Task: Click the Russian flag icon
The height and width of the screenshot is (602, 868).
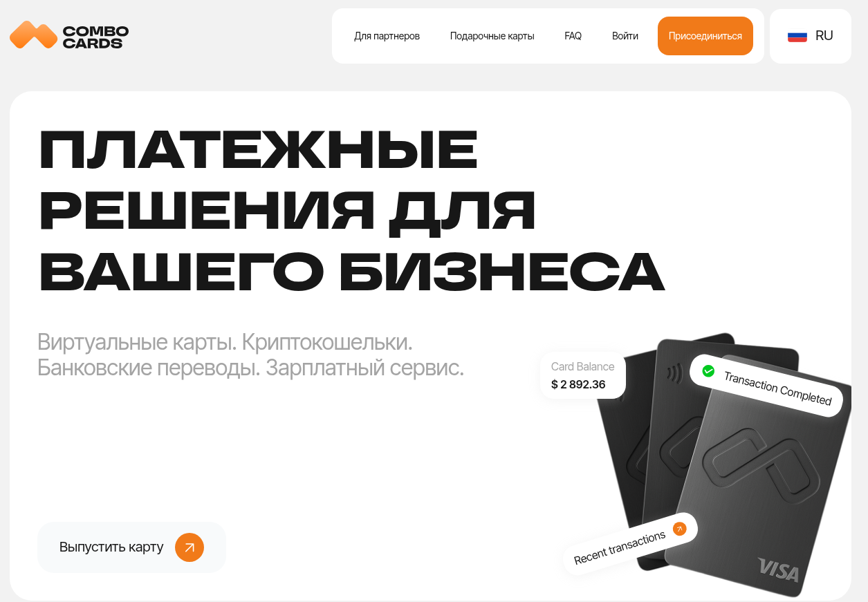Action: [x=797, y=36]
